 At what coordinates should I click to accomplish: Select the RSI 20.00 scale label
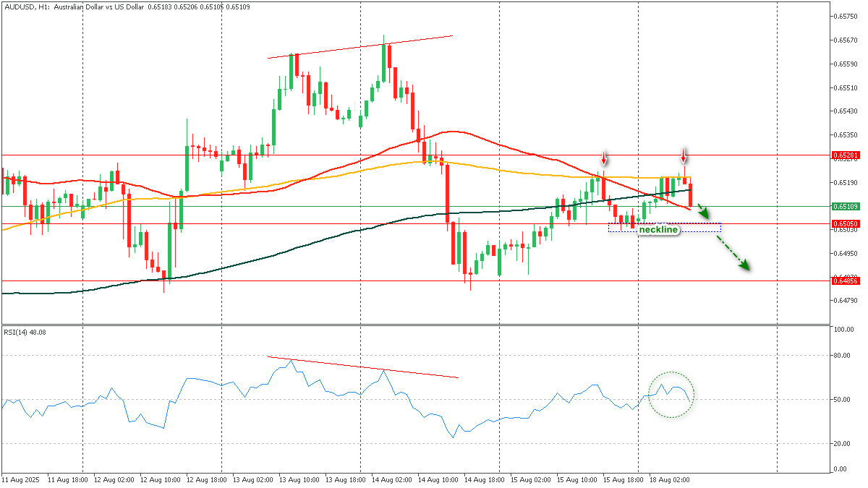[843, 443]
